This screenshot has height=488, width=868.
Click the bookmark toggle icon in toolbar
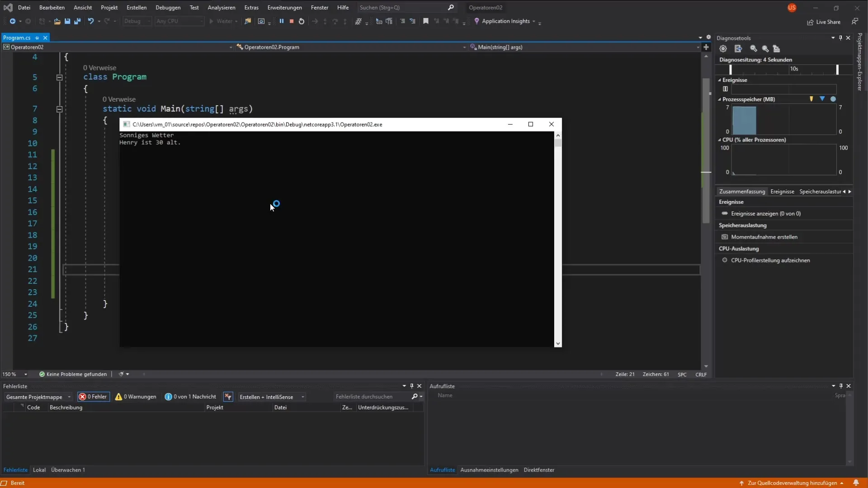point(425,21)
